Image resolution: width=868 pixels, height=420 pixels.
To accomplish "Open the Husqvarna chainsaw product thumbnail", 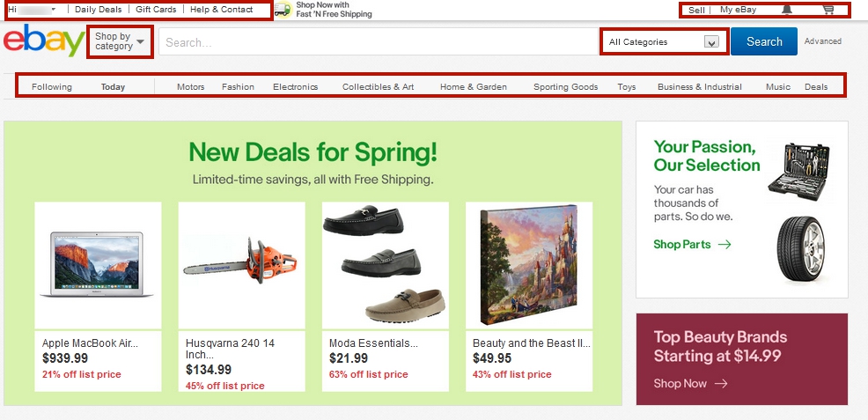I will [241, 264].
